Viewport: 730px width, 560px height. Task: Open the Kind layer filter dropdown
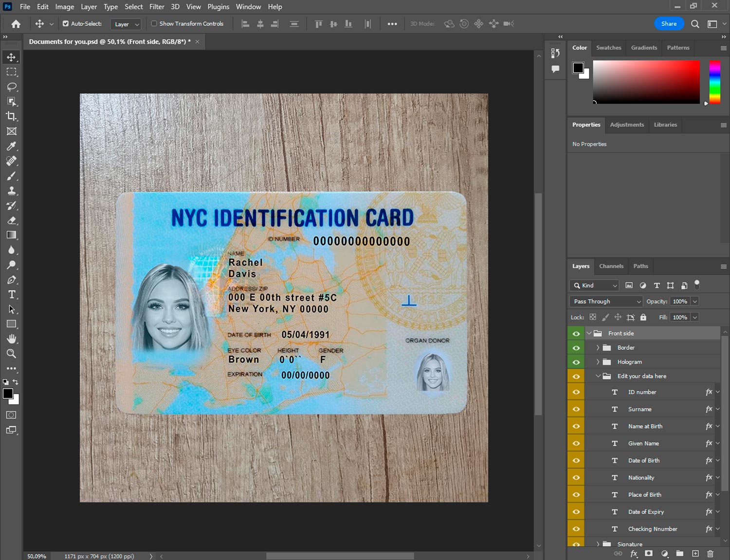click(594, 286)
